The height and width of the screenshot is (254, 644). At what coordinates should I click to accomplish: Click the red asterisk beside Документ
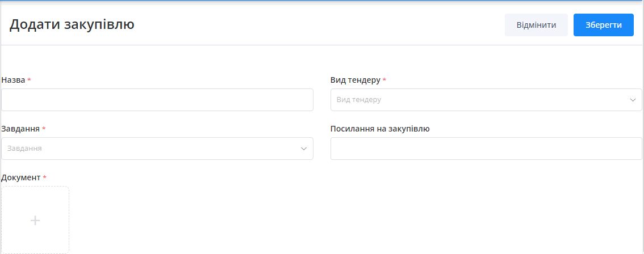point(45,177)
